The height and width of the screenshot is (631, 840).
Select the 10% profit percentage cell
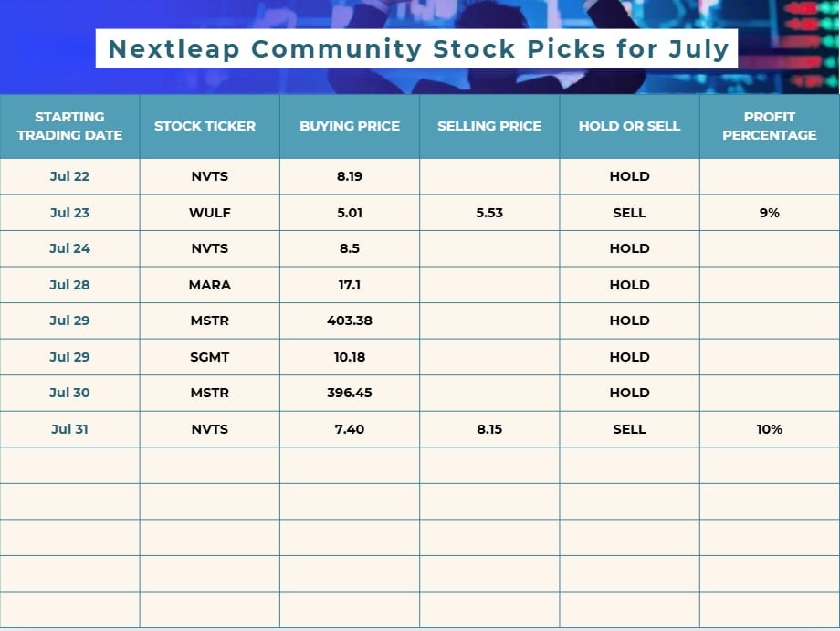coord(769,429)
